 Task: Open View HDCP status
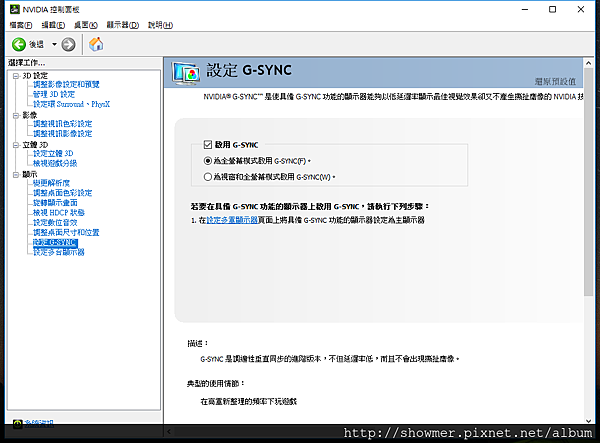[x=59, y=213]
